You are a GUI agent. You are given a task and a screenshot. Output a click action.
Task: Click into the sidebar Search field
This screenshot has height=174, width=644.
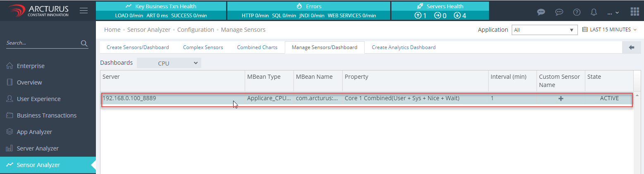point(41,43)
